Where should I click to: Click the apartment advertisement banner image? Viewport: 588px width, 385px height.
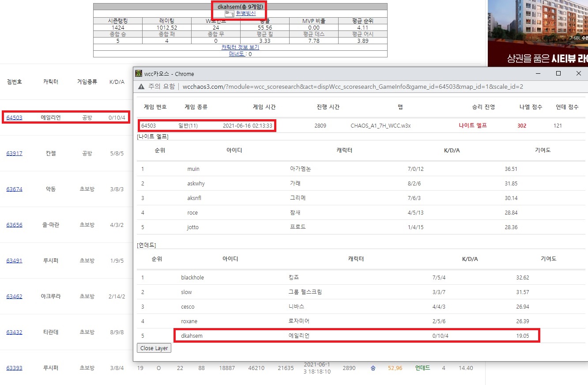point(538,33)
